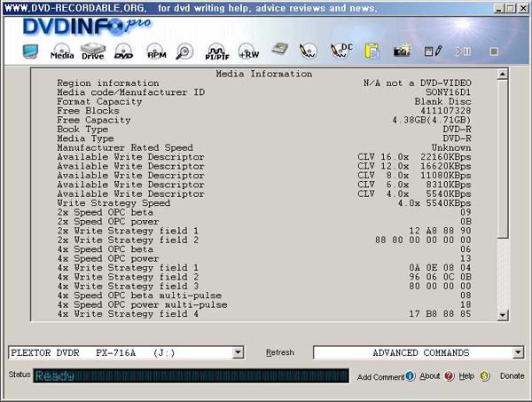Open the Drive information tool
Viewport: 532px width, 402px height.
click(x=92, y=51)
